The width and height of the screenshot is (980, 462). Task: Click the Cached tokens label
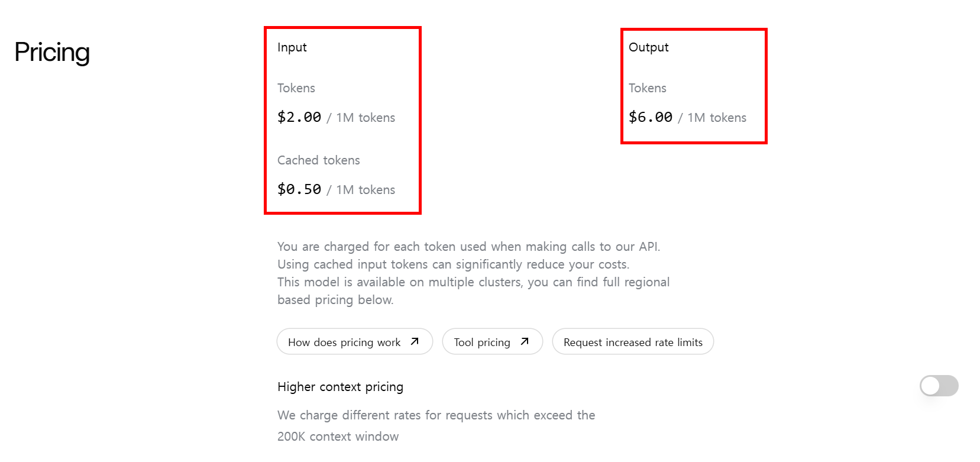319,160
